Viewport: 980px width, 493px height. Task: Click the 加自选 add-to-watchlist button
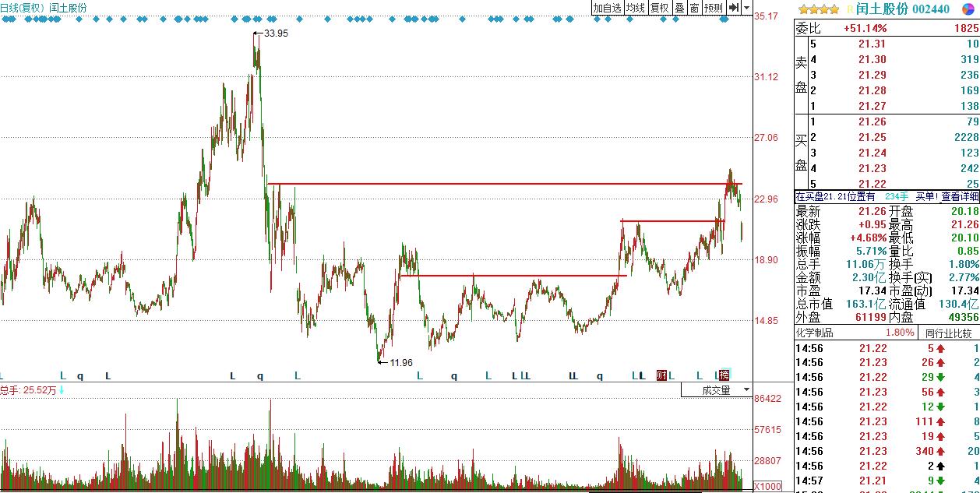click(607, 8)
